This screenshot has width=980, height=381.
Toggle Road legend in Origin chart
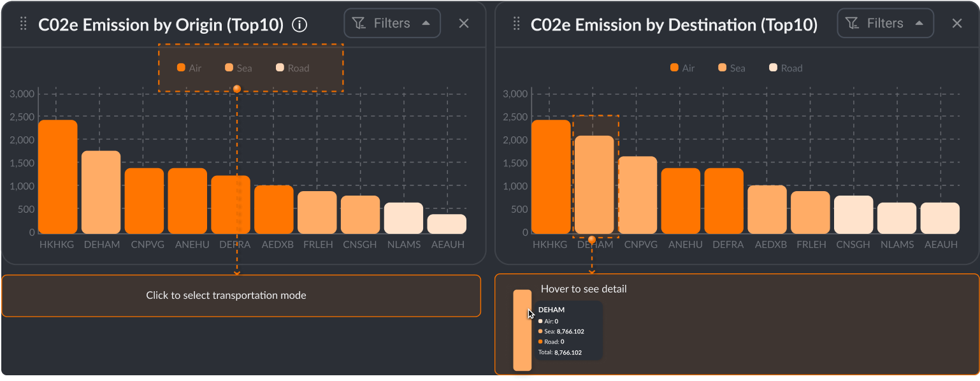point(292,68)
